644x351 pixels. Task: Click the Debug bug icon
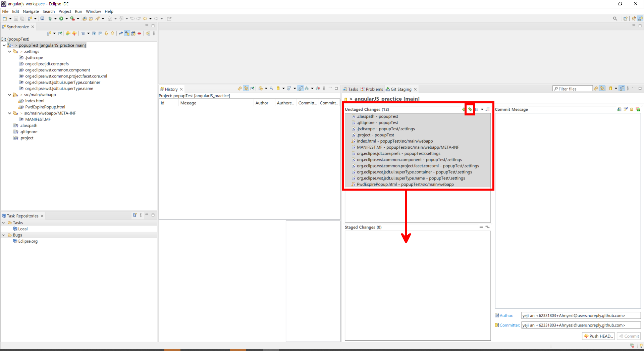[x=50, y=19]
